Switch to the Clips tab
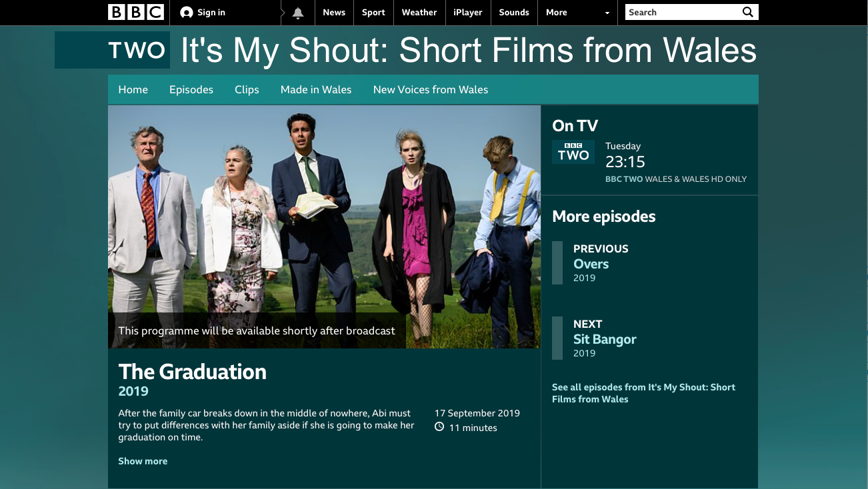868x489 pixels. point(247,89)
